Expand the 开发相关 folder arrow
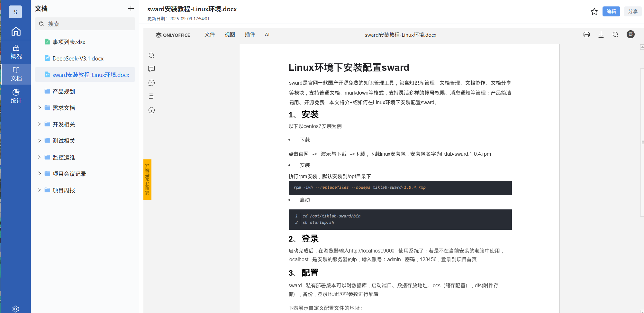Image resolution: width=644 pixels, height=313 pixels. click(40, 124)
